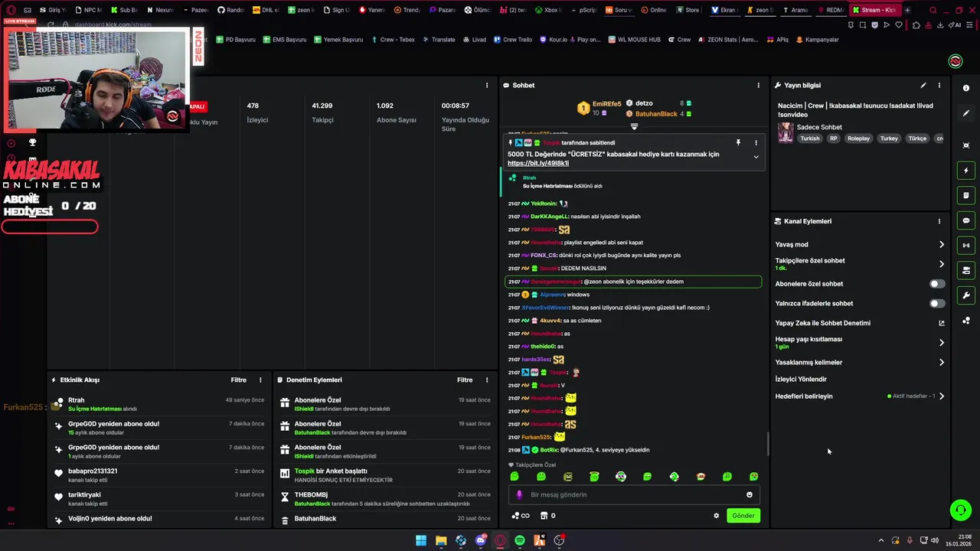Open Windows Start menu
The image size is (980, 551).
coord(421,540)
